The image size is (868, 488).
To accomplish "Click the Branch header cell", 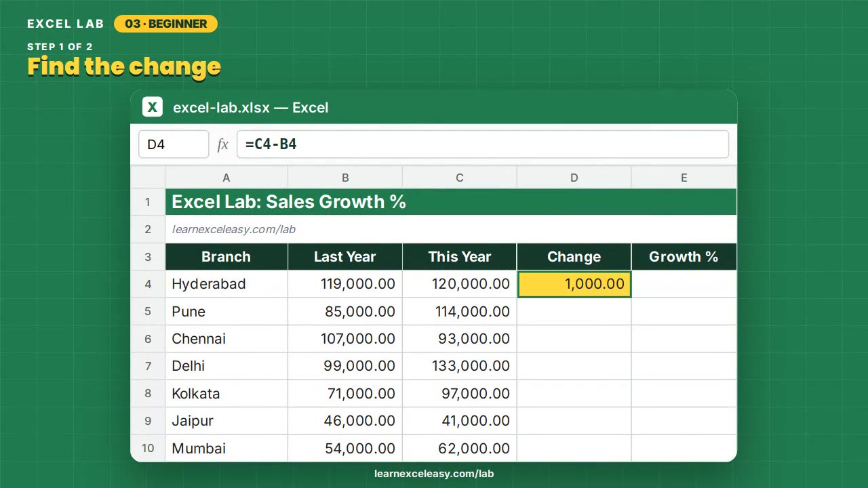I will coord(226,257).
